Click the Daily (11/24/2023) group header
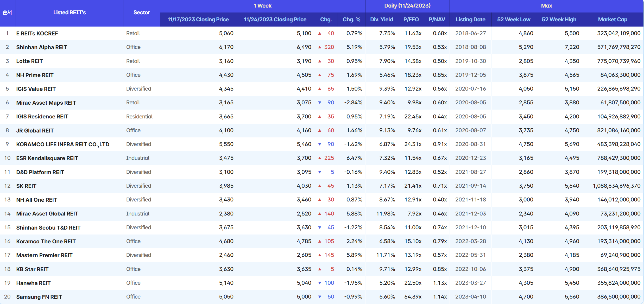644x304 pixels. click(x=407, y=6)
